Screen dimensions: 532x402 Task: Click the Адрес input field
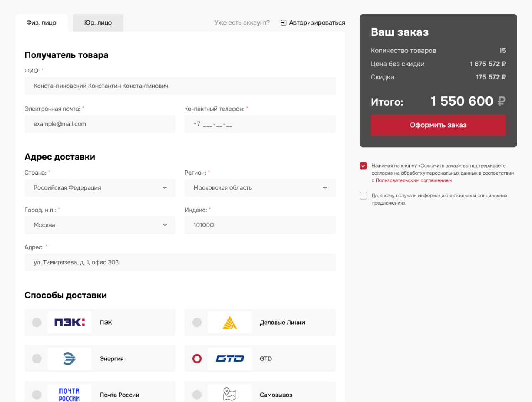pyautogui.click(x=180, y=262)
